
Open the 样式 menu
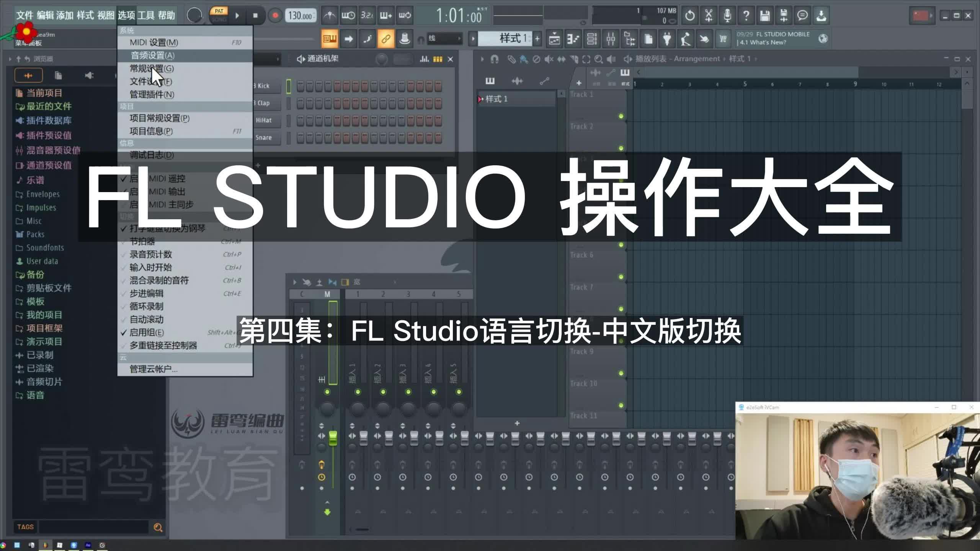85,15
